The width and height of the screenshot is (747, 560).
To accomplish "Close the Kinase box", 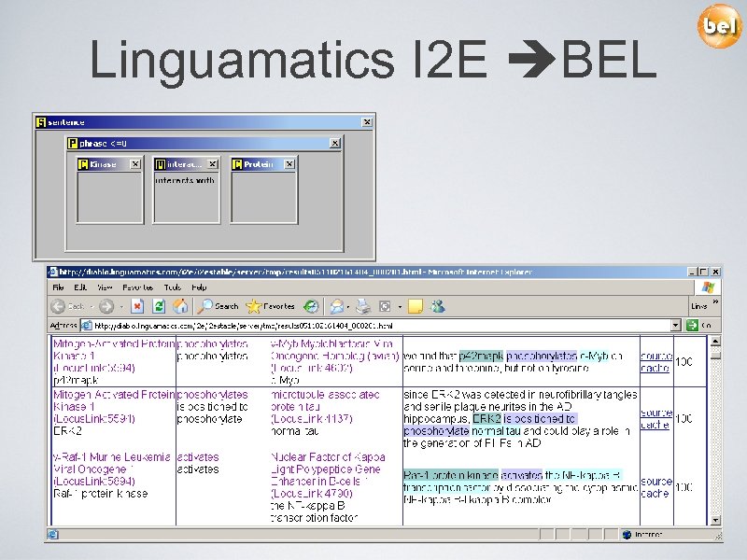I will pyautogui.click(x=135, y=164).
